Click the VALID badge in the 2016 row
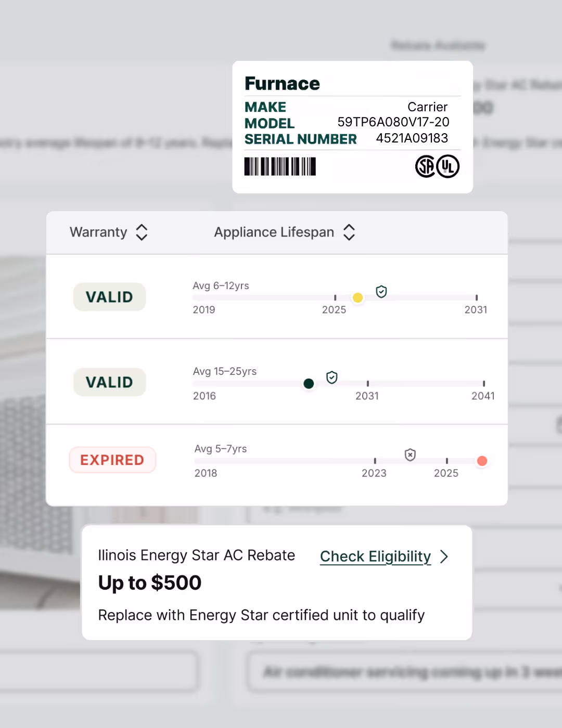This screenshot has width=562, height=728. pos(109,382)
